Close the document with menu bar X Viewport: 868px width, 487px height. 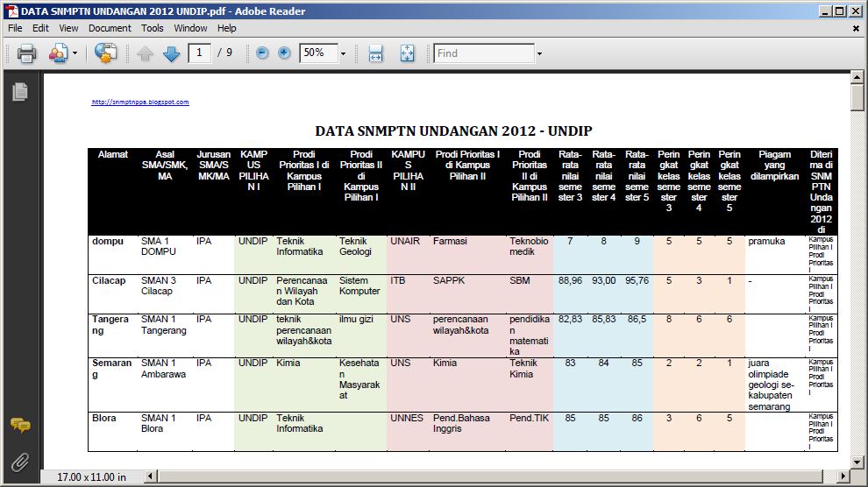(x=856, y=28)
